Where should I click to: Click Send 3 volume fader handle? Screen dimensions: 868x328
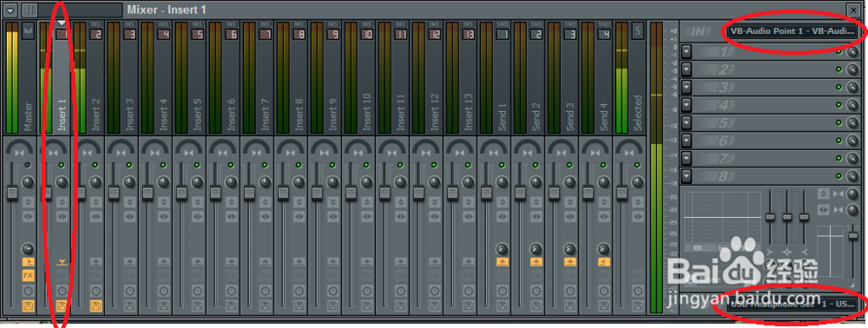click(554, 193)
